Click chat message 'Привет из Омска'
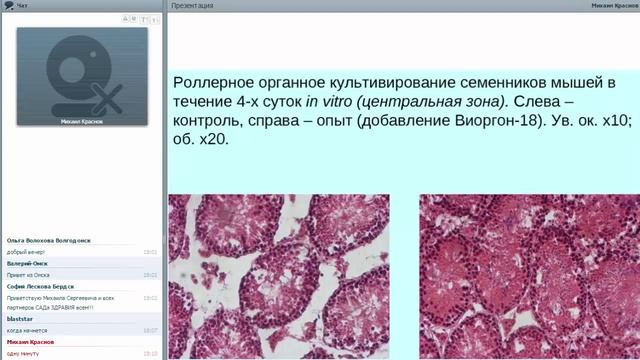This screenshot has width=640, height=360. [28, 275]
